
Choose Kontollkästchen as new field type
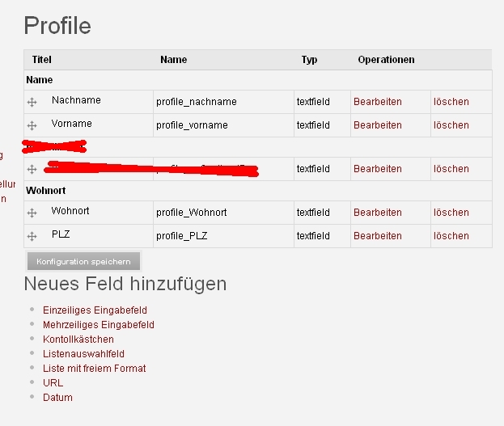[78, 339]
